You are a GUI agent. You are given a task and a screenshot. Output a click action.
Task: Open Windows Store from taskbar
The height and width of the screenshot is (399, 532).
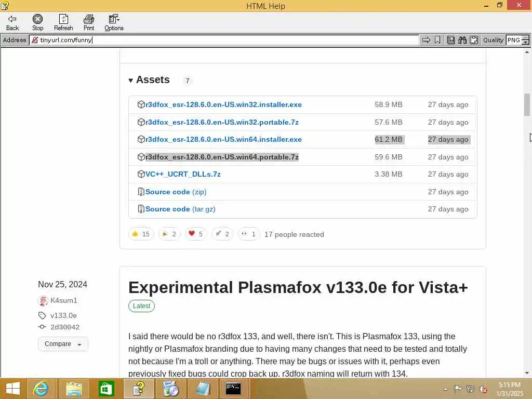(106, 389)
